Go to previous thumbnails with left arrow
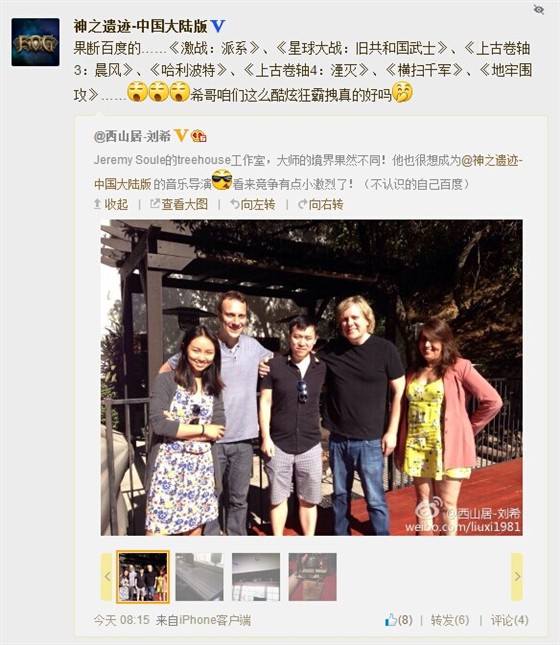Viewport: 560px width, 645px height. pyautogui.click(x=107, y=577)
